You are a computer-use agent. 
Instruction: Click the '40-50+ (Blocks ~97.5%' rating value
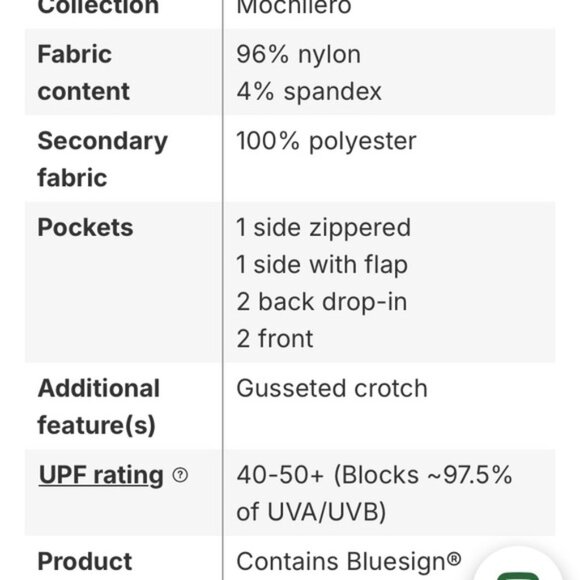[x=374, y=475]
